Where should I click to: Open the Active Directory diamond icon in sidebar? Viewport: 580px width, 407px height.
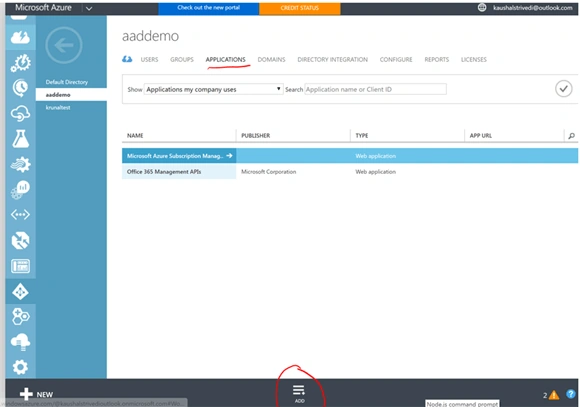click(x=20, y=292)
